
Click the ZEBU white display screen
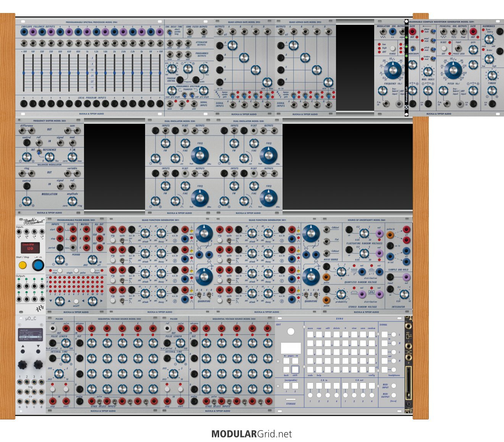click(x=291, y=348)
